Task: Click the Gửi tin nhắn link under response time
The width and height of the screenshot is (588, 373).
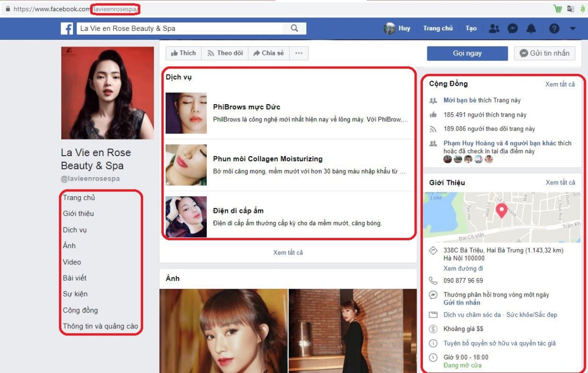Action: click(x=462, y=303)
